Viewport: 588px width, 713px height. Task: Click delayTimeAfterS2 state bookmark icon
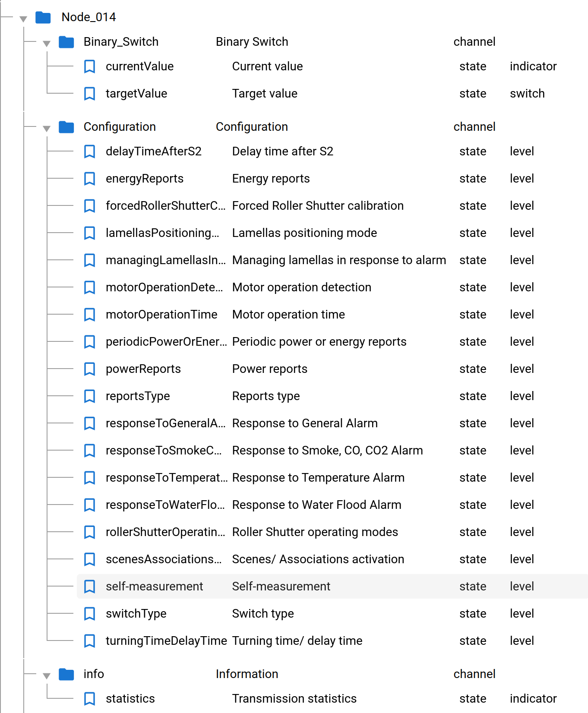89,151
